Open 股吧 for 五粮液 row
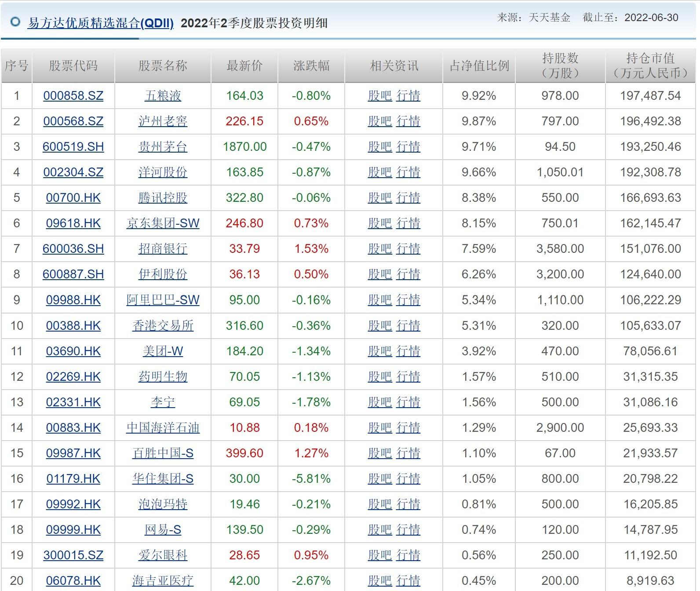Viewport: 700px width, 591px height. click(380, 95)
